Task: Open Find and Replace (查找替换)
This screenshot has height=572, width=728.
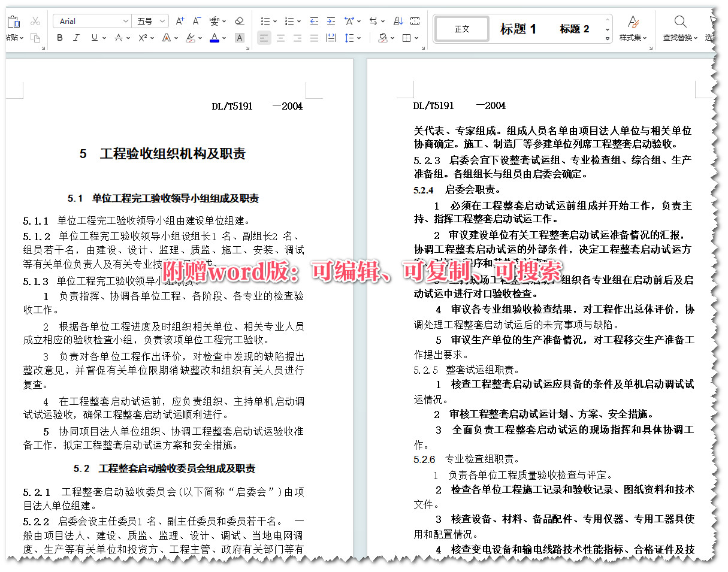Action: tap(680, 28)
